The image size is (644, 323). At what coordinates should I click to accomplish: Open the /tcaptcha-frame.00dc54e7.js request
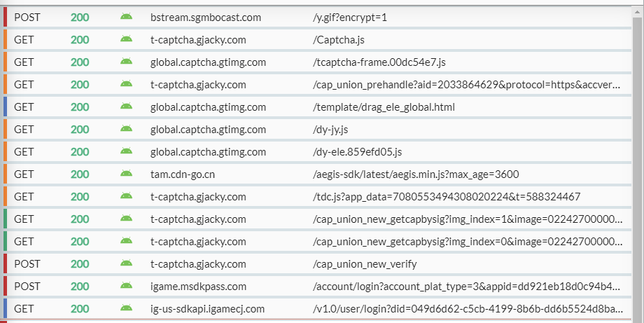click(379, 62)
